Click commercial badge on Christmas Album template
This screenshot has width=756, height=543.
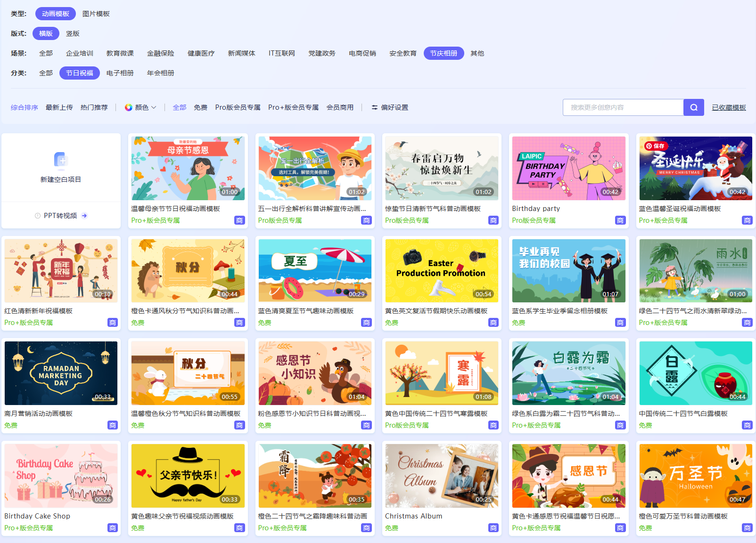point(493,528)
